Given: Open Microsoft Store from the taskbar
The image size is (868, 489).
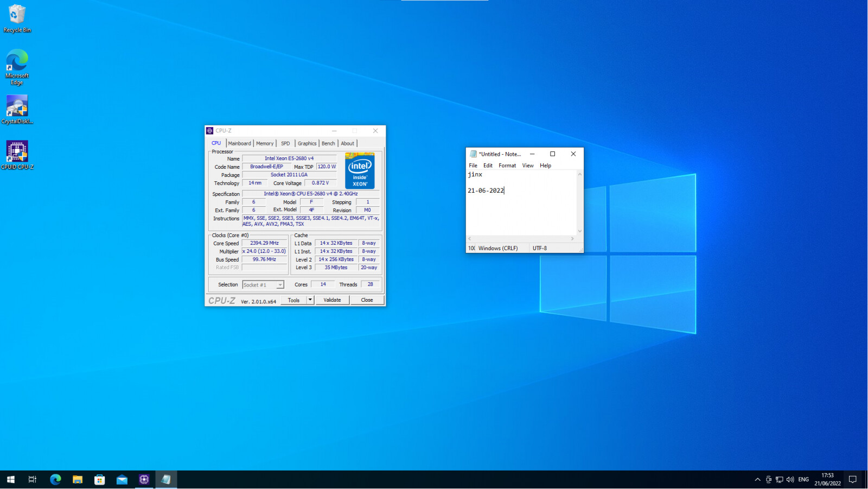Looking at the screenshot, I should click(100, 479).
